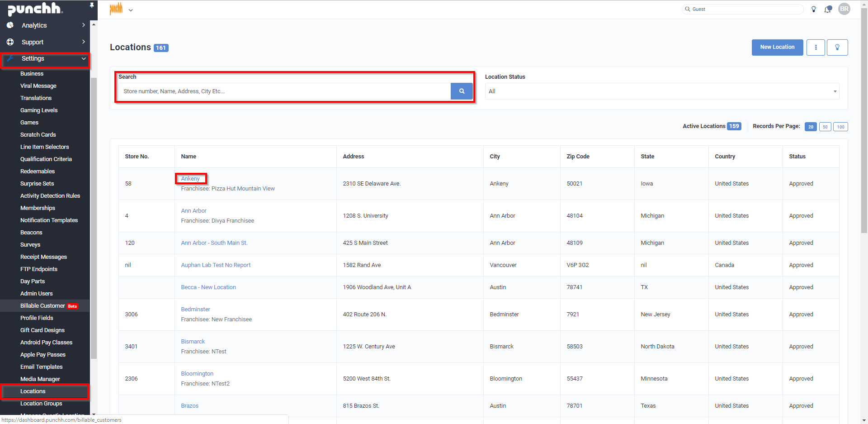
Task: Click the BR user avatar
Action: pyautogui.click(x=844, y=9)
